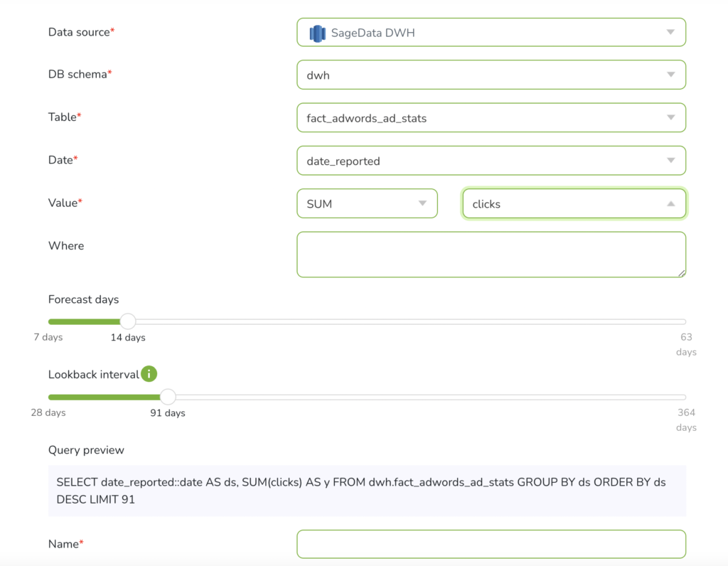Viewport: 728px width, 566px height.
Task: Click the Lookback interval slider handle
Action: click(x=168, y=397)
